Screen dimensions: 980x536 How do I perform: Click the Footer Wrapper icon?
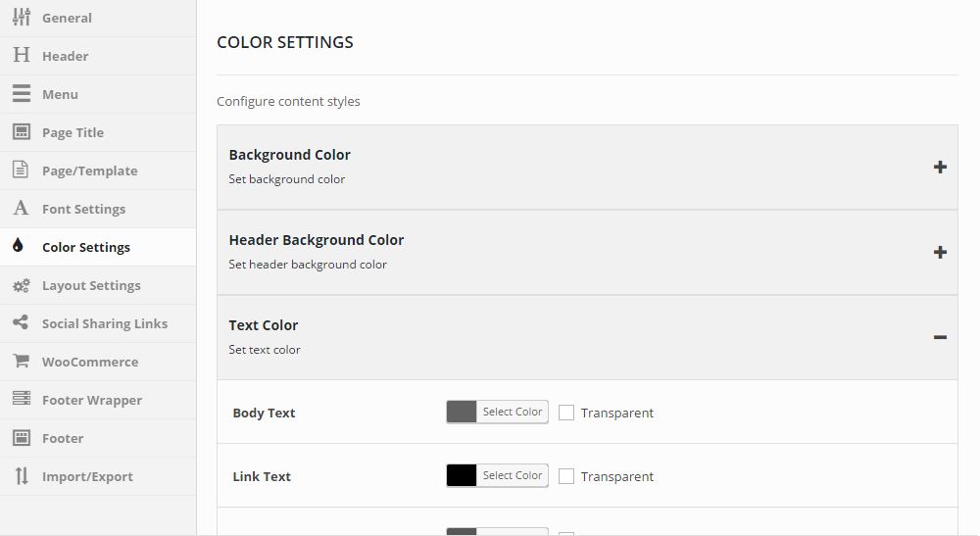pos(22,398)
